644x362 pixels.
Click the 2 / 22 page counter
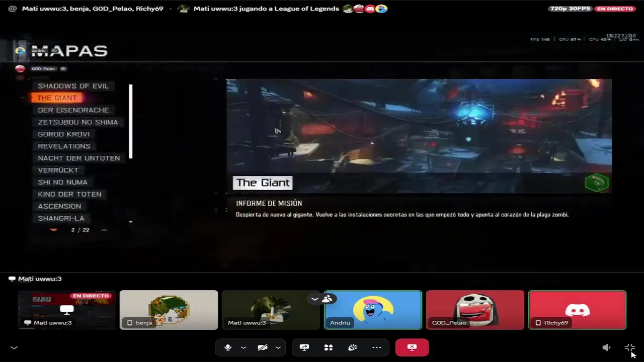[80, 230]
